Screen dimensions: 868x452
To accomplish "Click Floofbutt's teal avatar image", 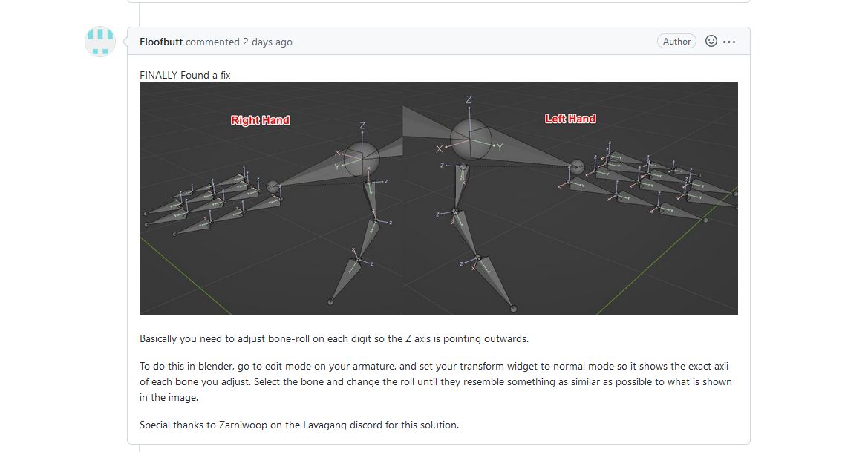I will (100, 42).
